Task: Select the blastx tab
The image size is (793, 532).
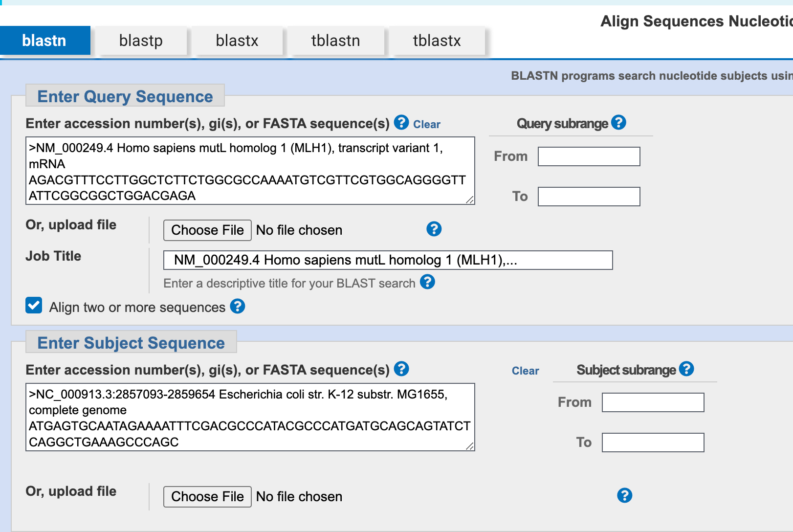Action: [x=237, y=41]
